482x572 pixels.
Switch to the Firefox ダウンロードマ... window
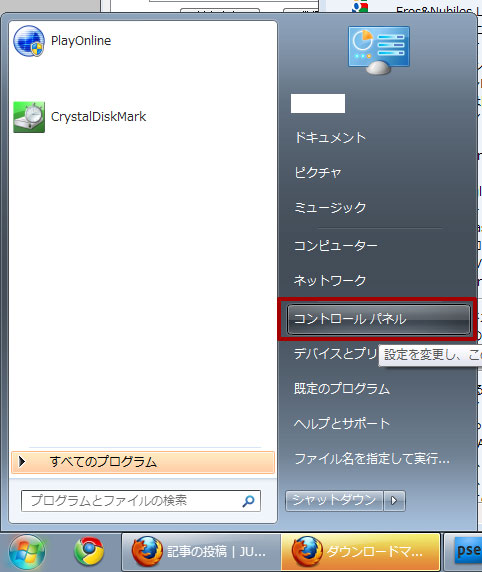(360, 552)
